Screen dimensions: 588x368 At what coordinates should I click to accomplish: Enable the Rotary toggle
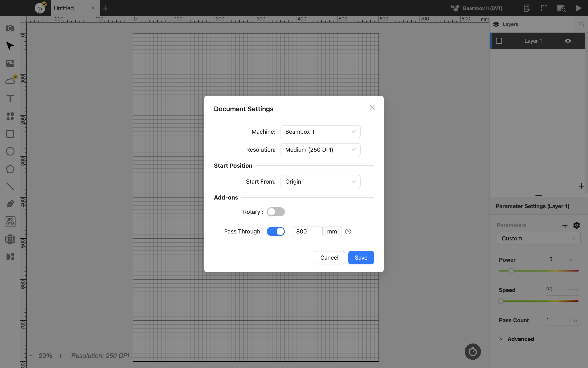(x=276, y=212)
